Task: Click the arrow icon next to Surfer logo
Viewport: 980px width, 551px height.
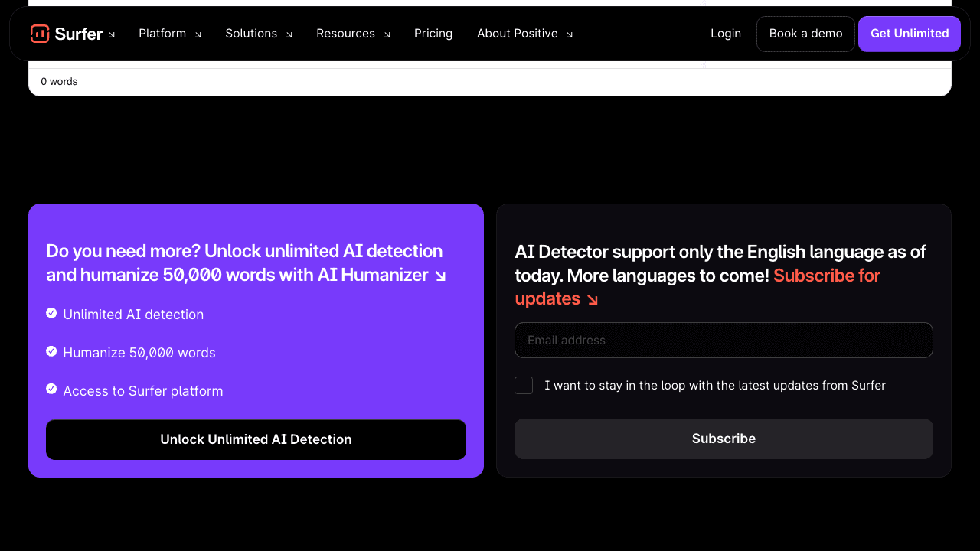Action: (112, 34)
